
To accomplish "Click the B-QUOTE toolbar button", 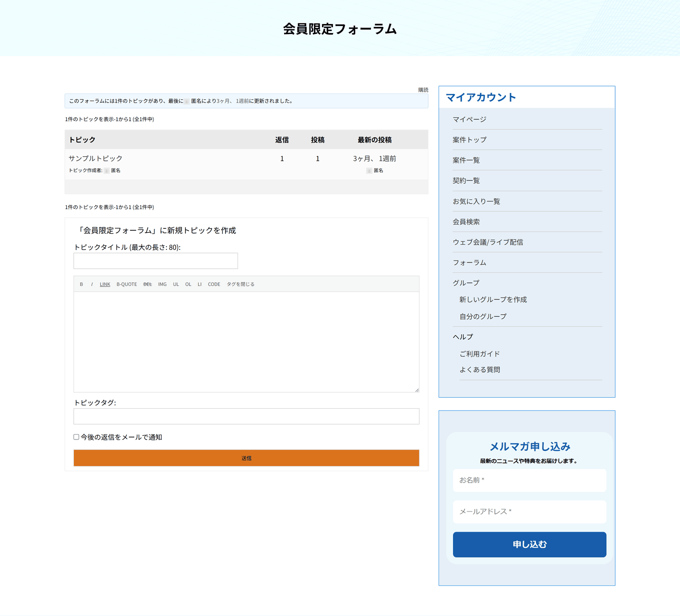I will (127, 284).
